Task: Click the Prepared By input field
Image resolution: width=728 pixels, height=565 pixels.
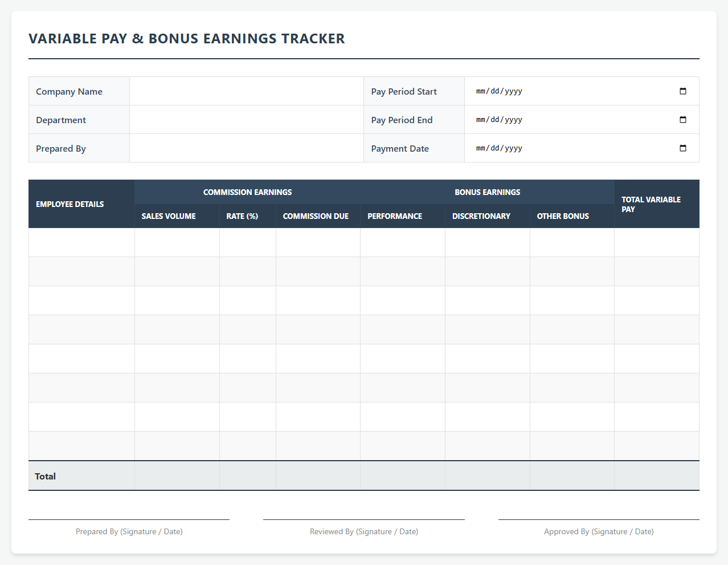Action: pos(247,148)
